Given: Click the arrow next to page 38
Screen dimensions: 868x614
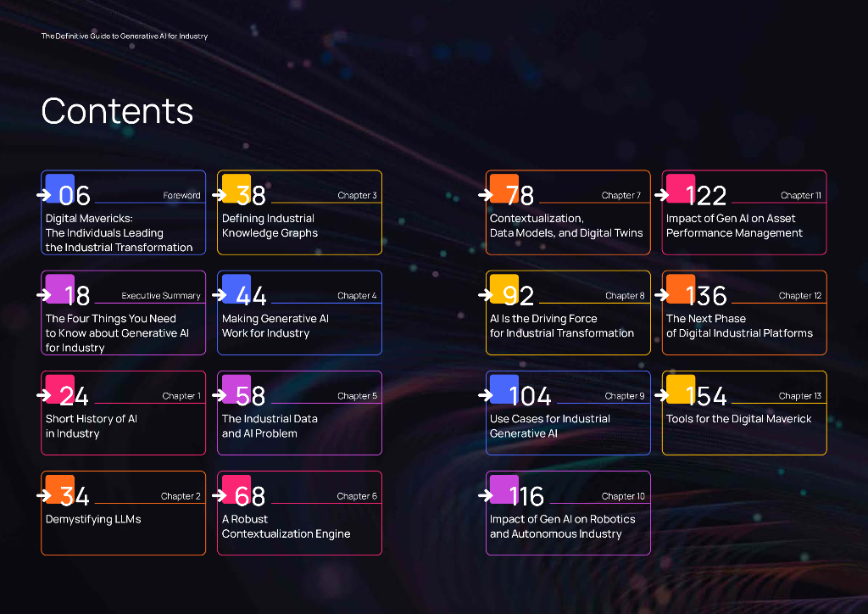Looking at the screenshot, I should point(220,195).
